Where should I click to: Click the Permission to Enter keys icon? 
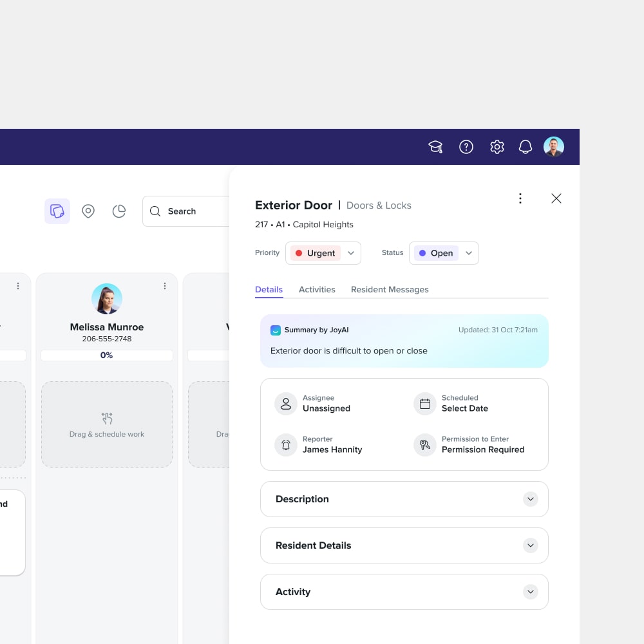click(x=424, y=445)
